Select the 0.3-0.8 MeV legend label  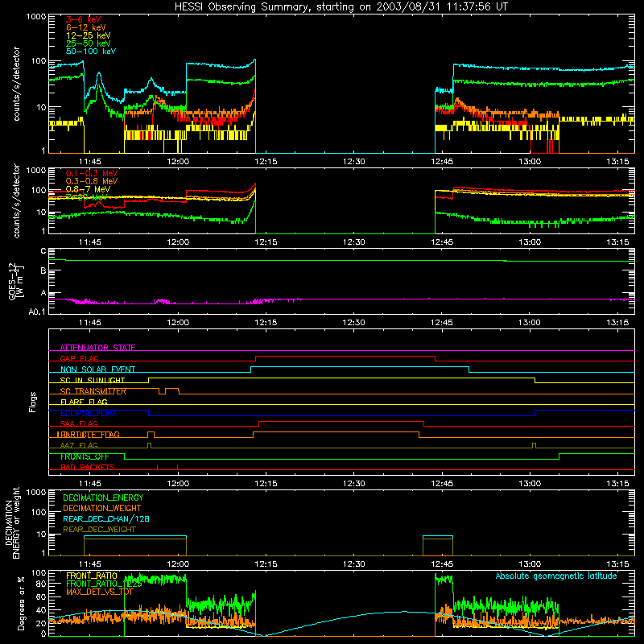coord(92,181)
